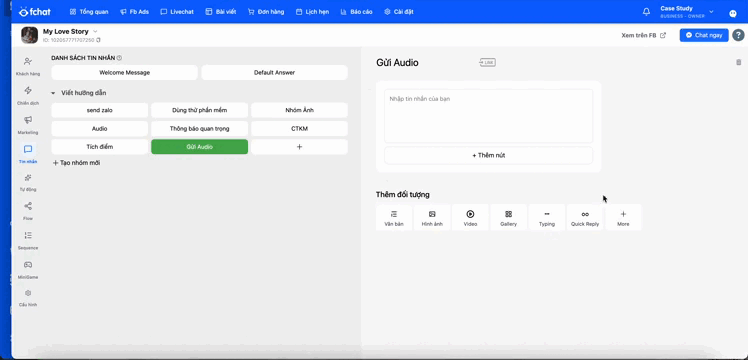The width and height of the screenshot is (748, 360).
Task: Add a Hình ảnh image object
Action: point(432,218)
